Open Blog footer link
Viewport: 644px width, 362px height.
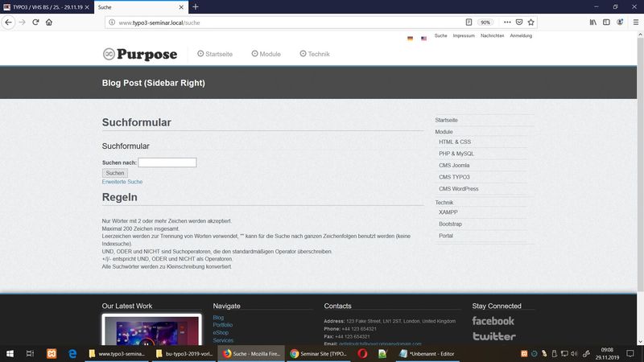click(x=218, y=318)
